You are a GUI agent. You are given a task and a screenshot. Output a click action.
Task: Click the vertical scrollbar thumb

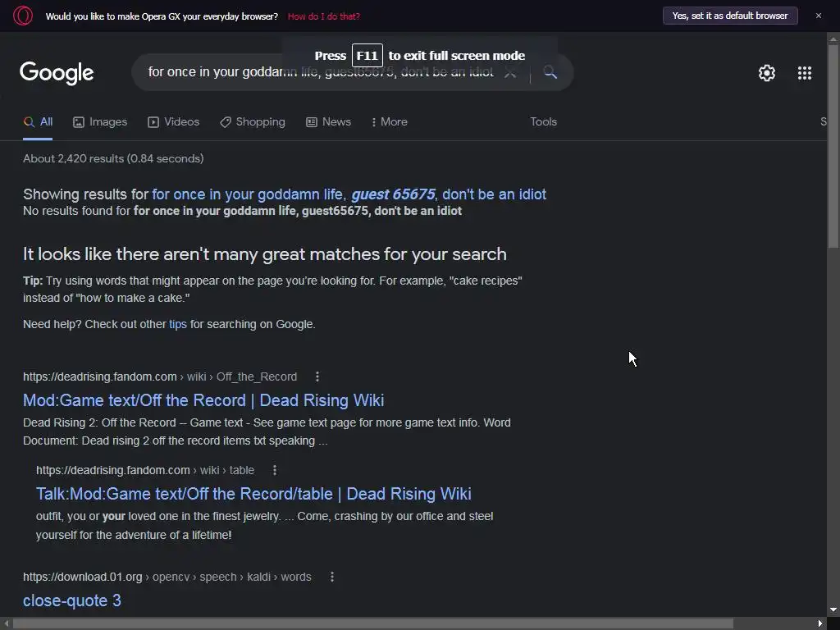pos(833,146)
